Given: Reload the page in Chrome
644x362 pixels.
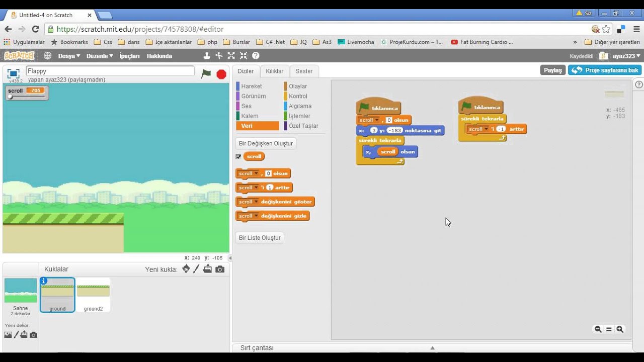Looking at the screenshot, I should [x=35, y=29].
